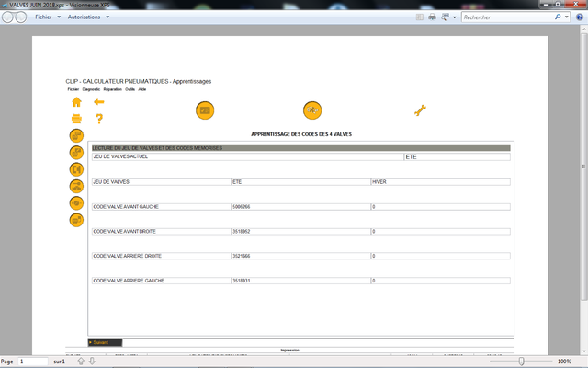Open the Diagnostic menu in CLIP
The width and height of the screenshot is (588, 368).
point(91,89)
